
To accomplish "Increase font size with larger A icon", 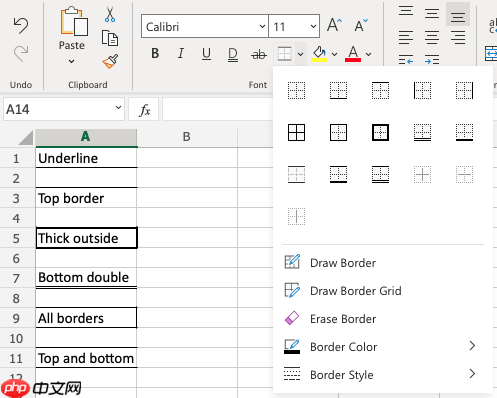I will click(334, 25).
